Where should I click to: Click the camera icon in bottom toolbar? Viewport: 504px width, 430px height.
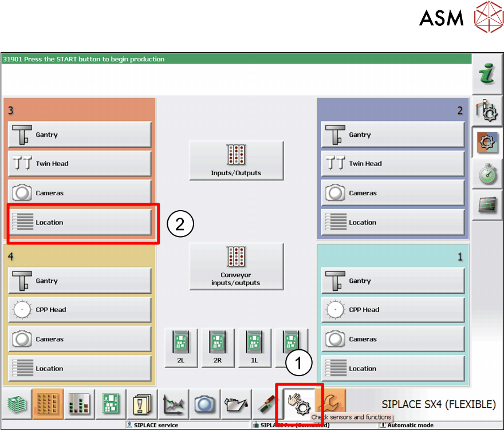point(204,403)
